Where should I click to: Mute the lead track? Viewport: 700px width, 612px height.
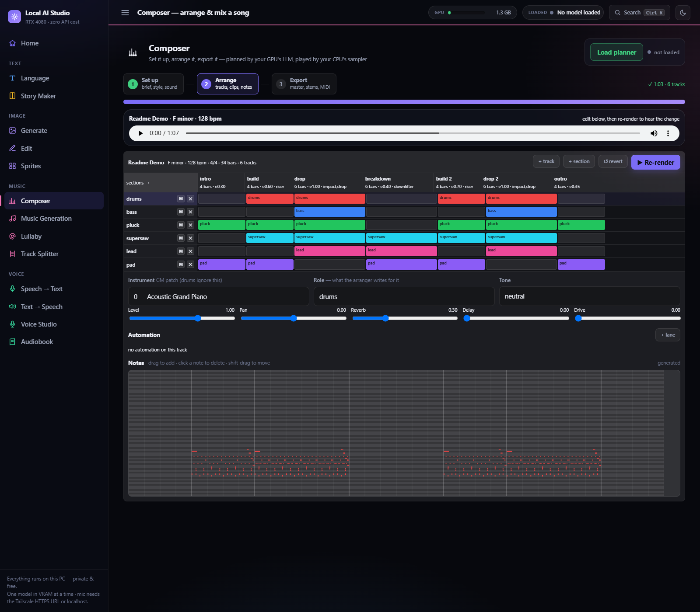pos(181,251)
